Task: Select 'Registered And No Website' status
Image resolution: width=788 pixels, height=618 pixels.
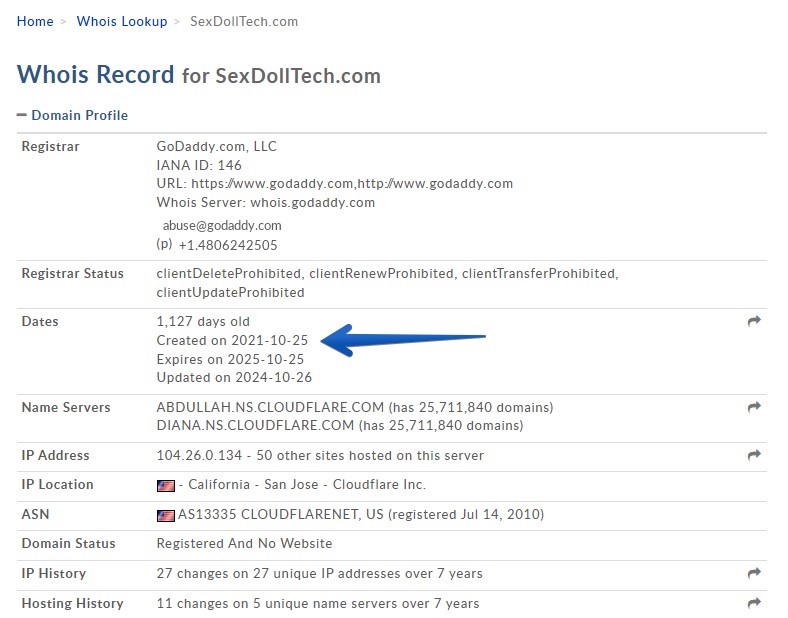Action: pos(244,544)
